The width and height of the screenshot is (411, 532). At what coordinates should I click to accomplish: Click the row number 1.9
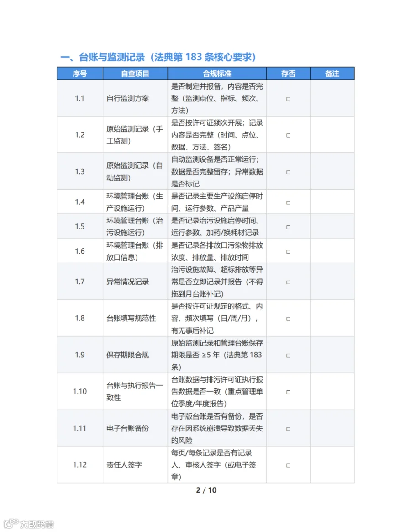(80, 355)
